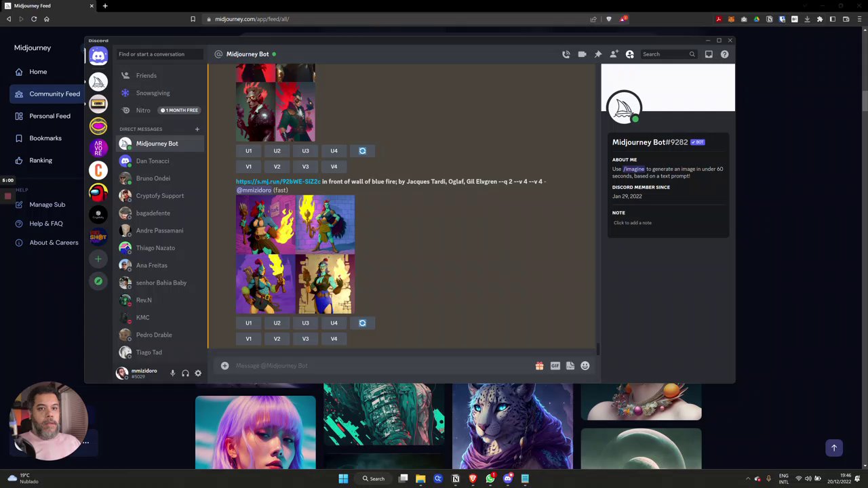Create new DM plus next to Direct Messages
The height and width of the screenshot is (488, 868).
pos(197,129)
